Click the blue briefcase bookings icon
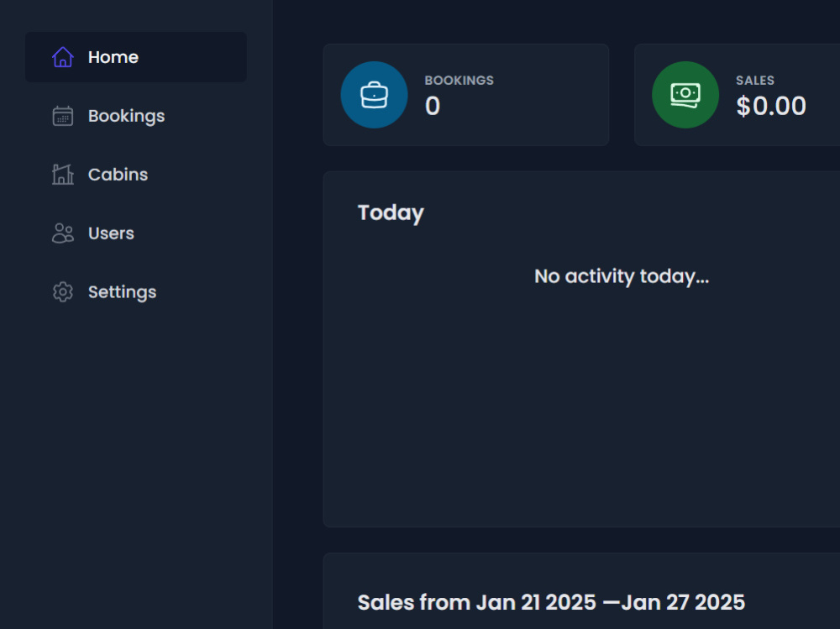The width and height of the screenshot is (840, 629). coord(374,95)
